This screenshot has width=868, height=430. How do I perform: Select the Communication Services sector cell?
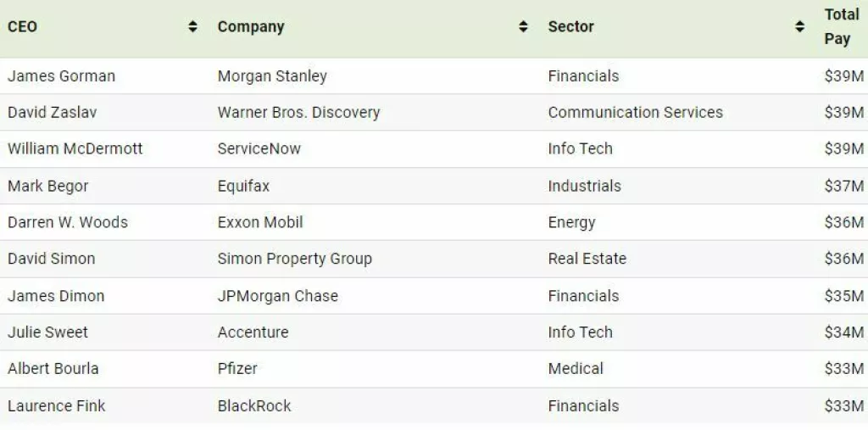[635, 113]
